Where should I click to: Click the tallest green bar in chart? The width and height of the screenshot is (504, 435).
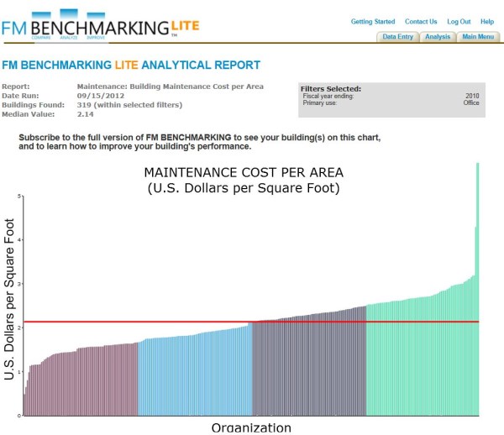478,289
